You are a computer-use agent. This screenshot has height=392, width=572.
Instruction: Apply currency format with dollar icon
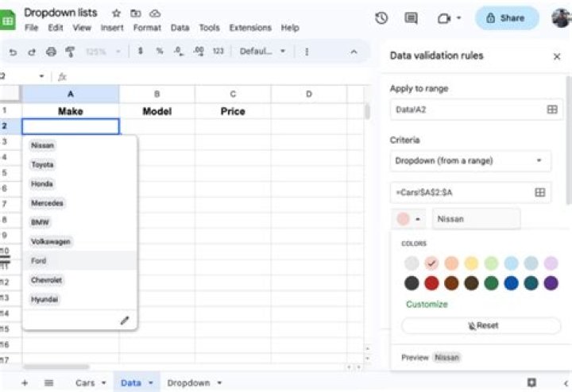click(x=141, y=52)
